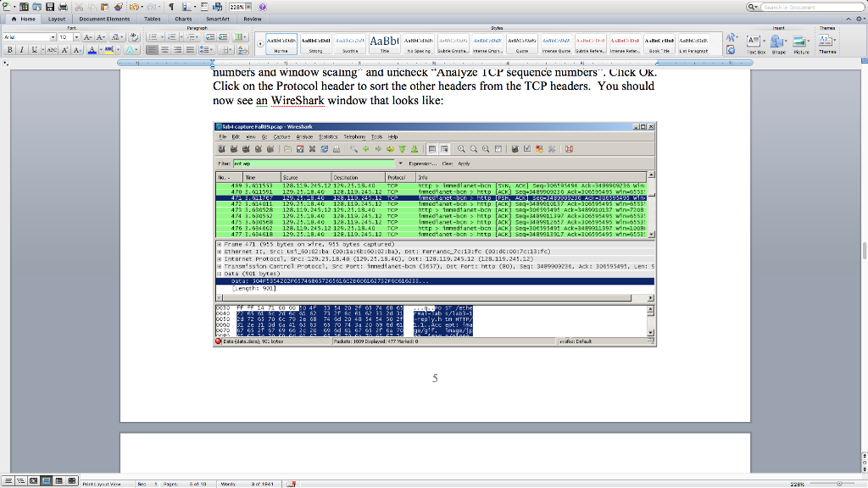This screenshot has width=868, height=488.
Task: Open the Text Effects dropdown
Action: 131,50
